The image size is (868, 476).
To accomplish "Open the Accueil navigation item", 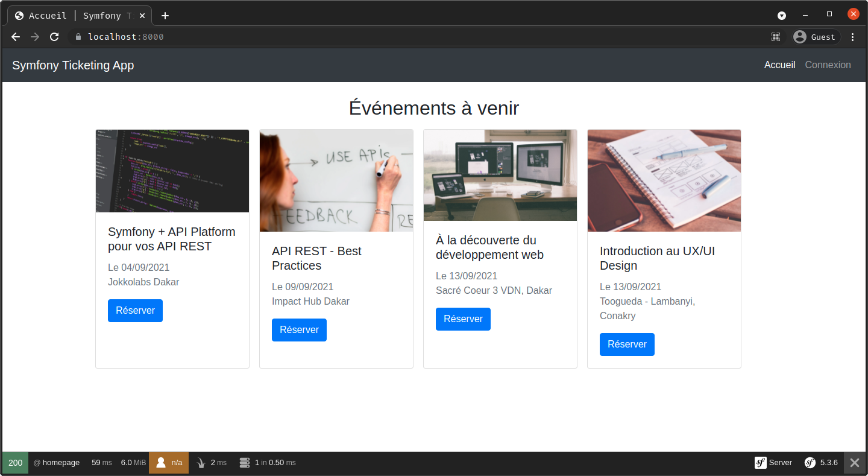I will point(779,65).
